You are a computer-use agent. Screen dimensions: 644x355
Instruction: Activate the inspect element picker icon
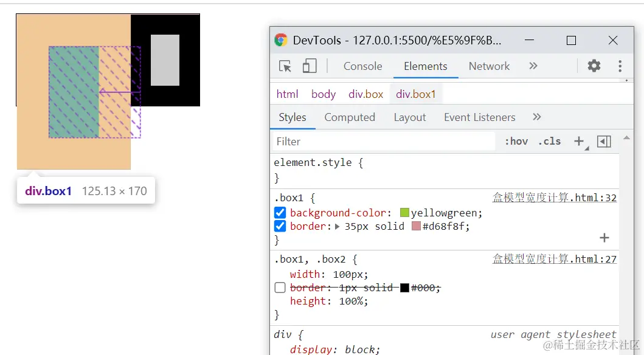click(x=285, y=66)
